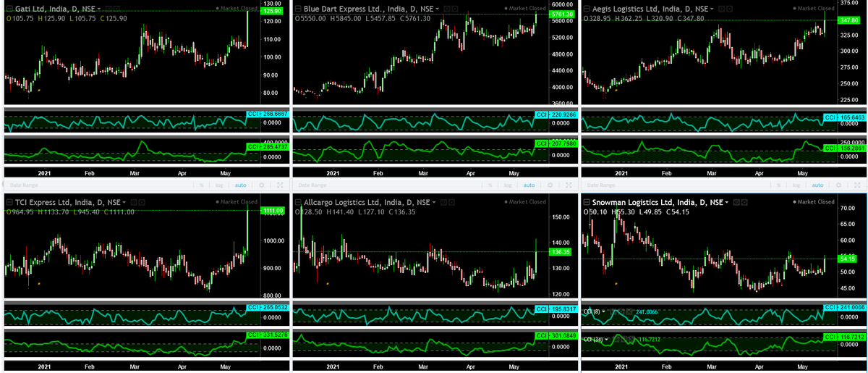This screenshot has height=373, width=868.
Task: Open Snowman Logistics symbol dropdown arrow
Action: point(726,202)
